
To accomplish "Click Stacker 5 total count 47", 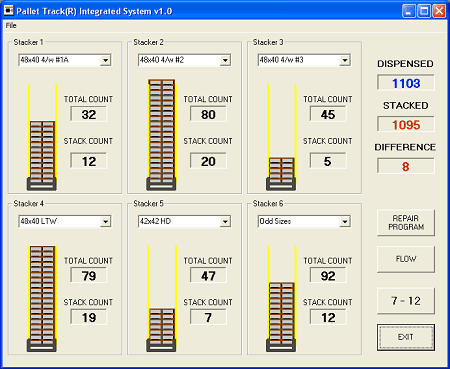I will point(208,276).
